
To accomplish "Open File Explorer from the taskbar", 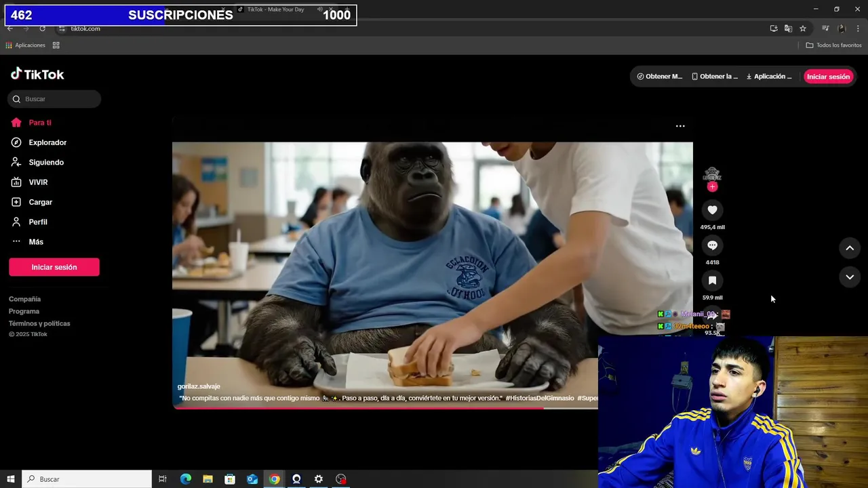I will (208, 479).
